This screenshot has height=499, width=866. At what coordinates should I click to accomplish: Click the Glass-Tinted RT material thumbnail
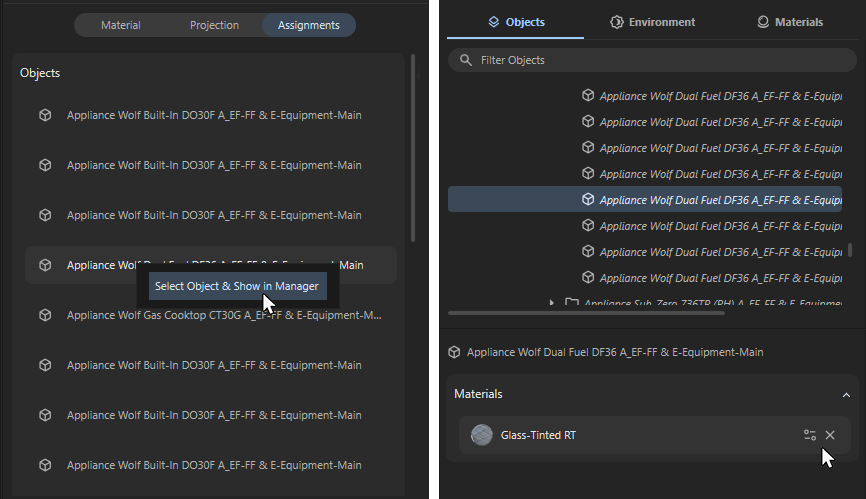(x=482, y=435)
